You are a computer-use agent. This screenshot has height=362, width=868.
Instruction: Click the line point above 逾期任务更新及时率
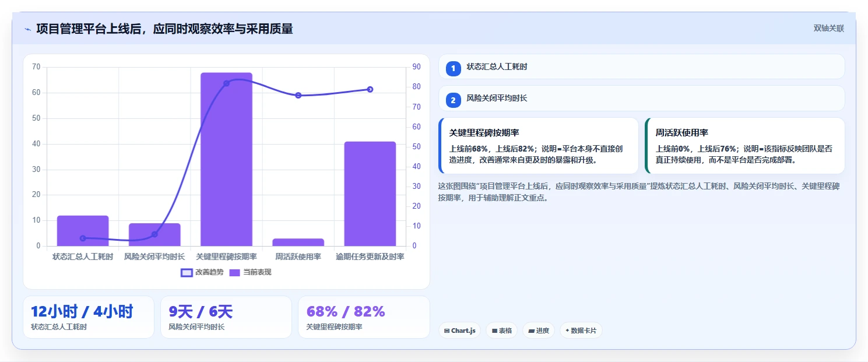tap(370, 89)
